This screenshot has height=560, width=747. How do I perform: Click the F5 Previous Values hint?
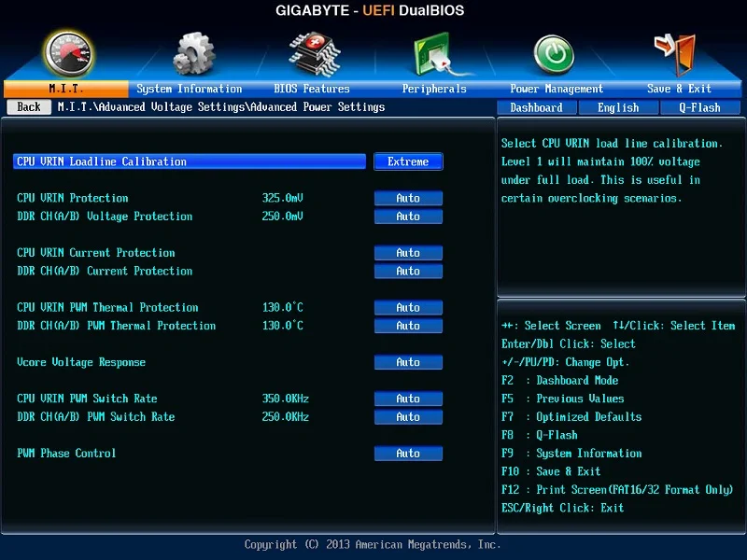coord(563,399)
